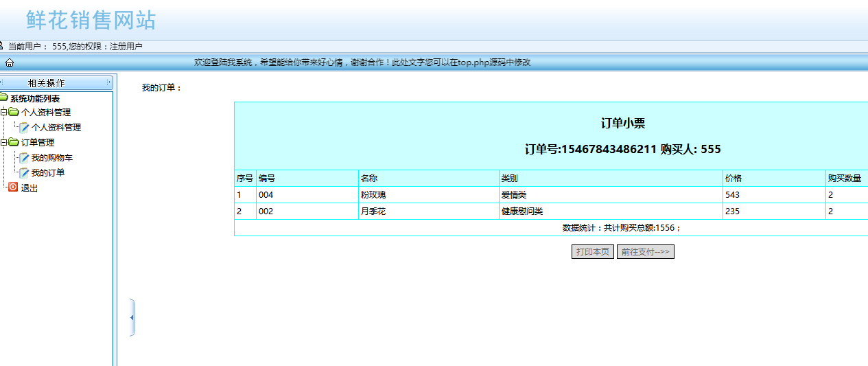
Task: Click the 相关操作 panel header
Action: tap(56, 82)
